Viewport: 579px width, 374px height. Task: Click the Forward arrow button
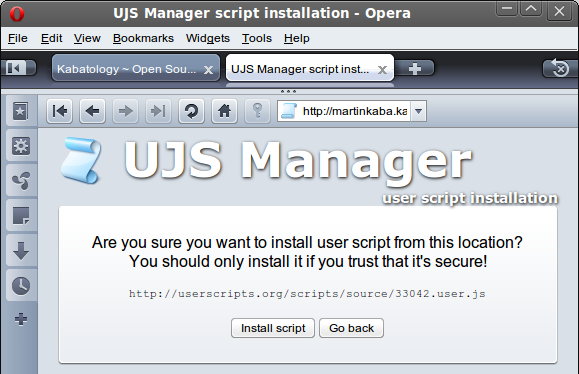[126, 111]
